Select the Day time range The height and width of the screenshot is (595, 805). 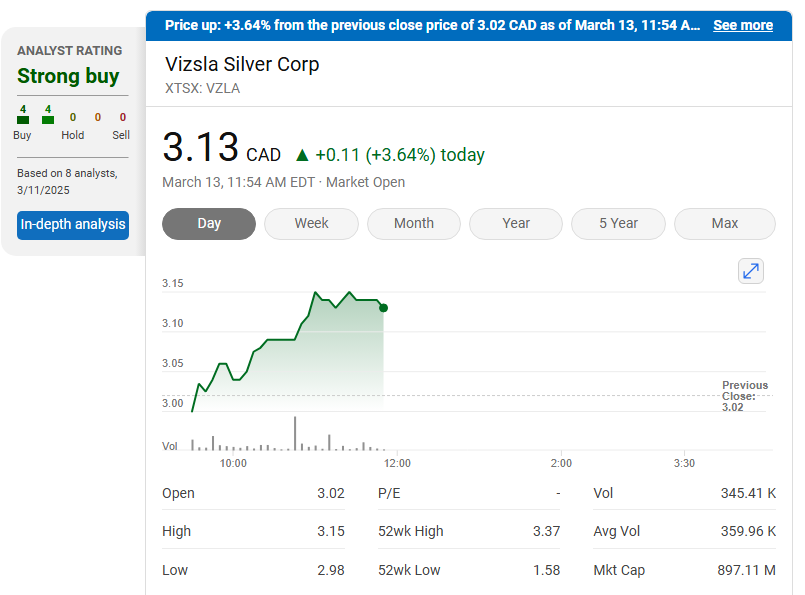[x=209, y=224]
